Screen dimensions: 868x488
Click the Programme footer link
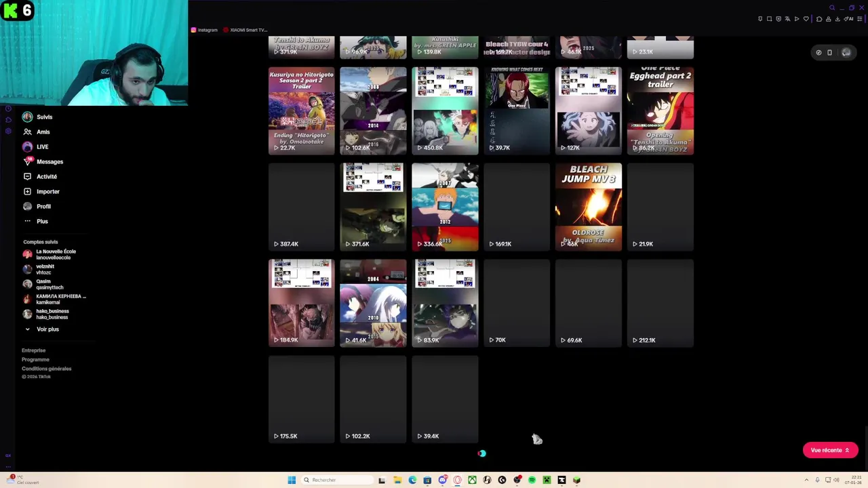click(35, 359)
